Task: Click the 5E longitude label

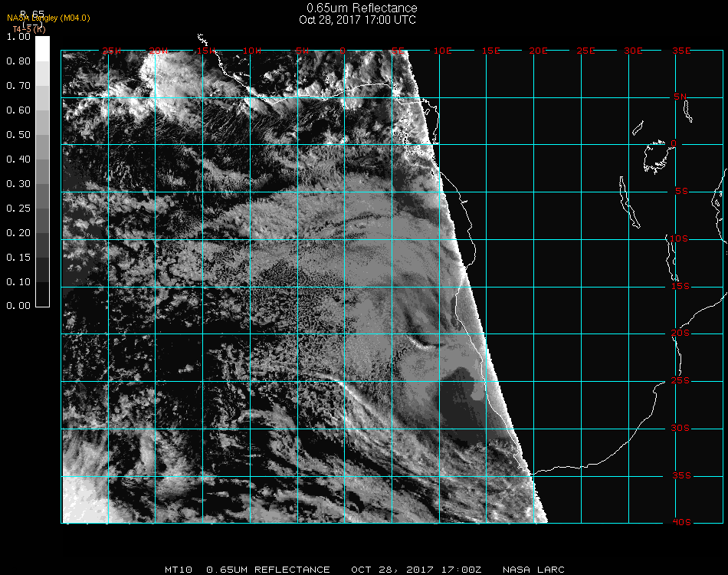Action: [x=398, y=51]
